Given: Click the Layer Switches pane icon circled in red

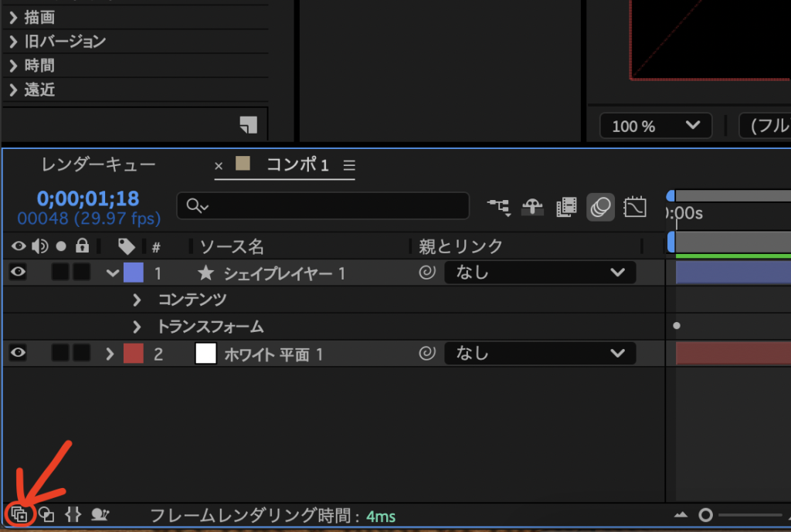Looking at the screenshot, I should coord(19,514).
